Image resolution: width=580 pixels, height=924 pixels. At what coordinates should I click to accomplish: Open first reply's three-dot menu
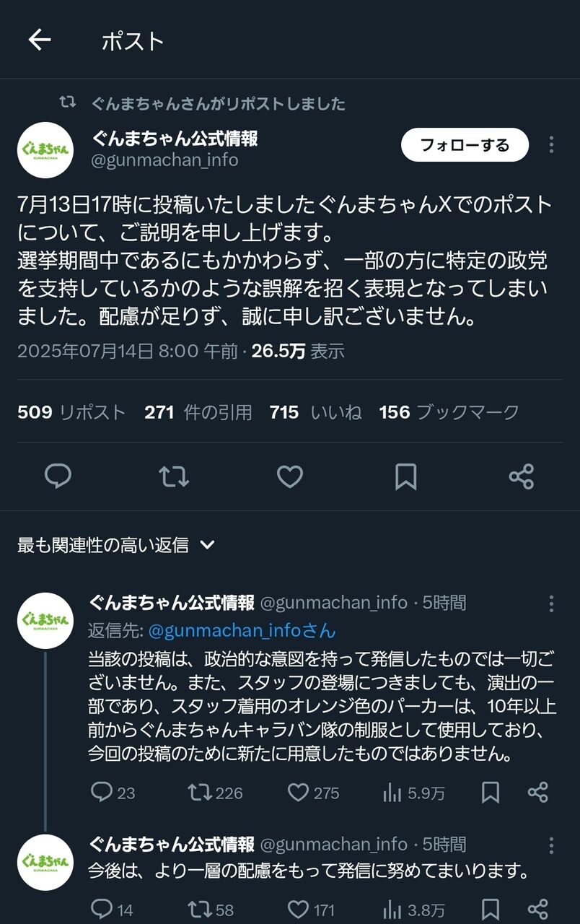click(551, 603)
